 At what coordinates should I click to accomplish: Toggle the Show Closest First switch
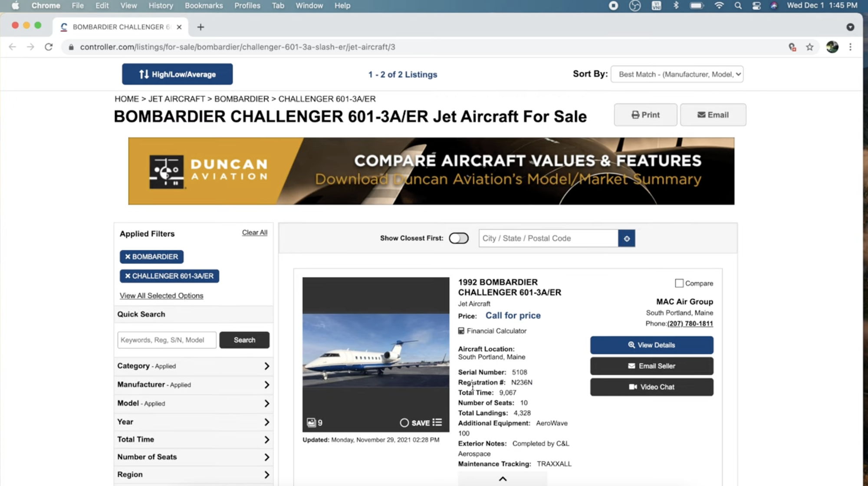pos(458,238)
